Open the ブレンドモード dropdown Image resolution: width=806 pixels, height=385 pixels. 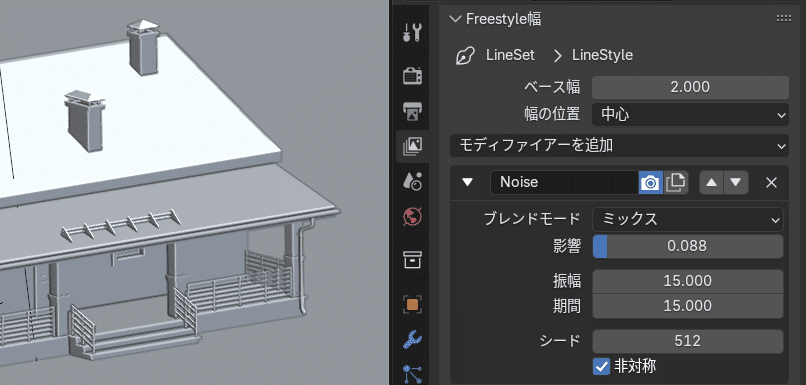(688, 219)
